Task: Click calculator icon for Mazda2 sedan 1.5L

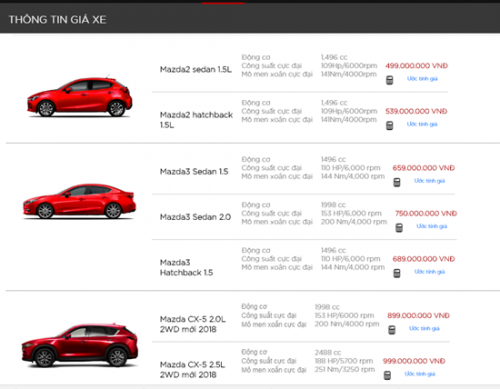Action: click(389, 80)
